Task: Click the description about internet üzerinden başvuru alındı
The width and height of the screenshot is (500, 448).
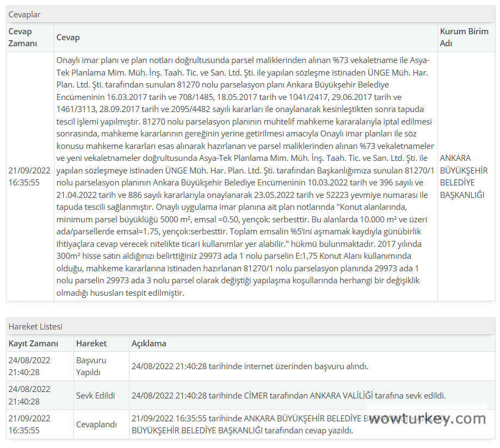Action: point(250,366)
